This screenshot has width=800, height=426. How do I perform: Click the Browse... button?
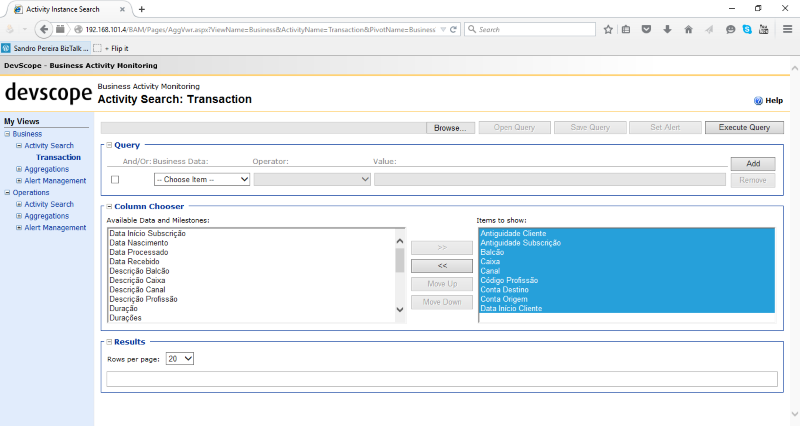[x=450, y=128]
